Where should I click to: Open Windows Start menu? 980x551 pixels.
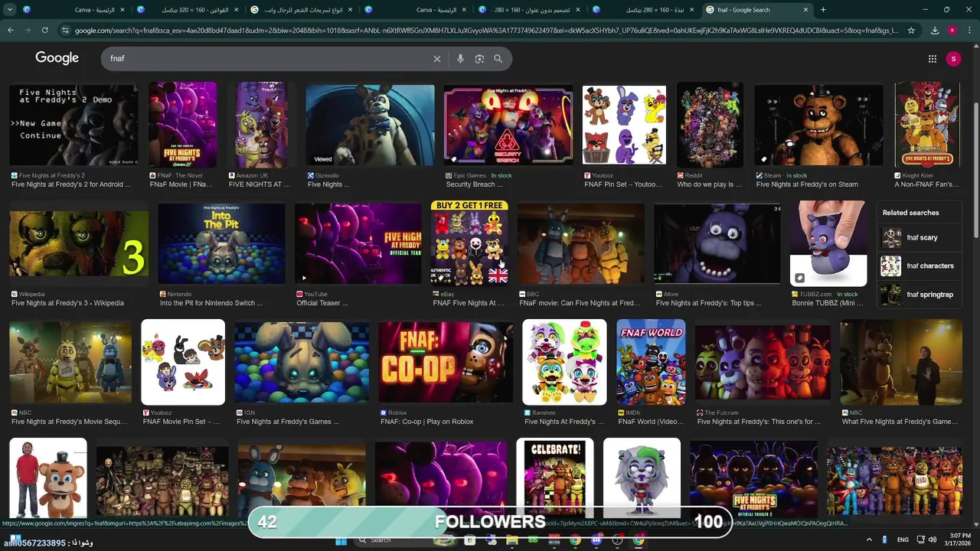pyautogui.click(x=341, y=540)
